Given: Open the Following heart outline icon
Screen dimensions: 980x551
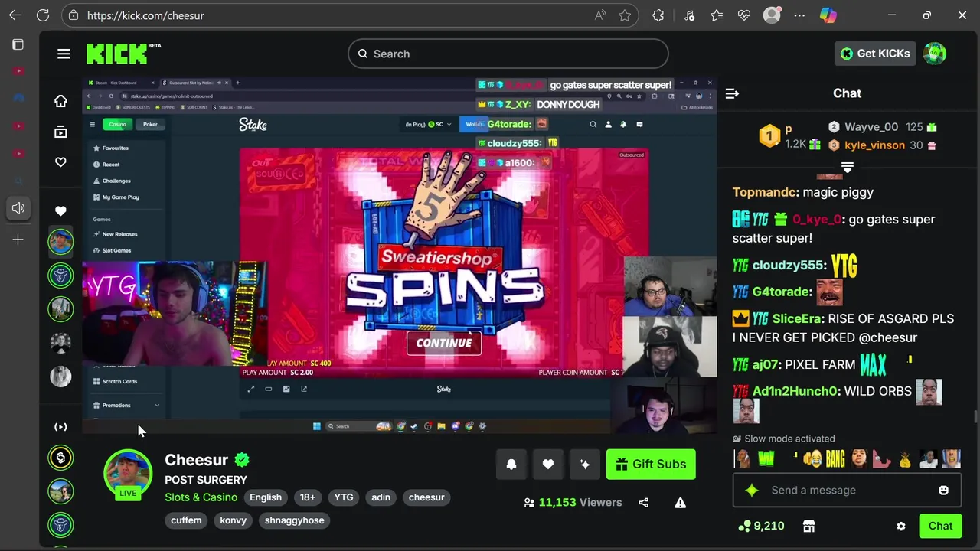Looking at the screenshot, I should click(x=60, y=162).
